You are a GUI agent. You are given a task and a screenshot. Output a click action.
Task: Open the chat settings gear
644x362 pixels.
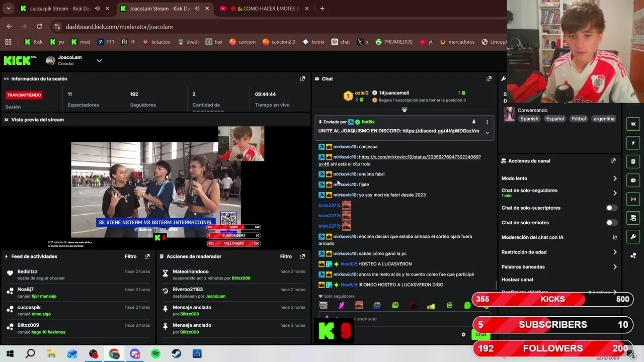pyautogui.click(x=463, y=335)
